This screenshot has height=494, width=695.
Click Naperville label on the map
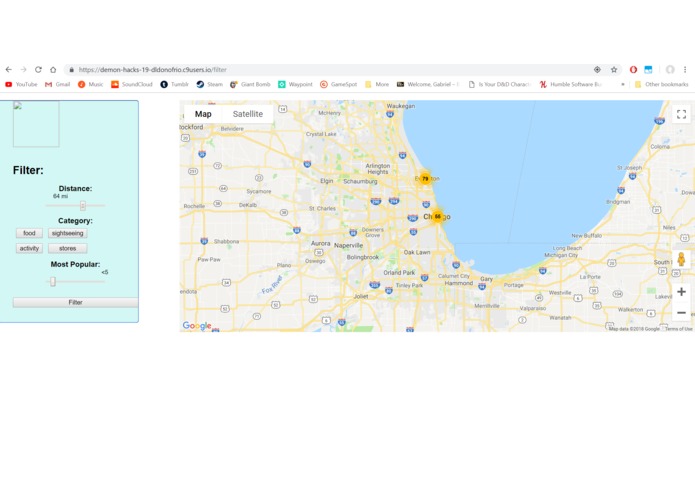348,245
